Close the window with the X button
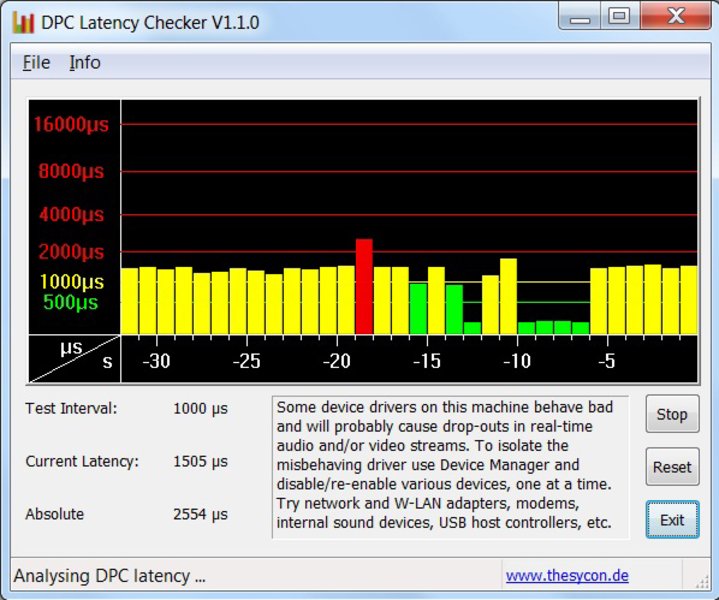Screen dimensions: 719x600 tap(675, 17)
